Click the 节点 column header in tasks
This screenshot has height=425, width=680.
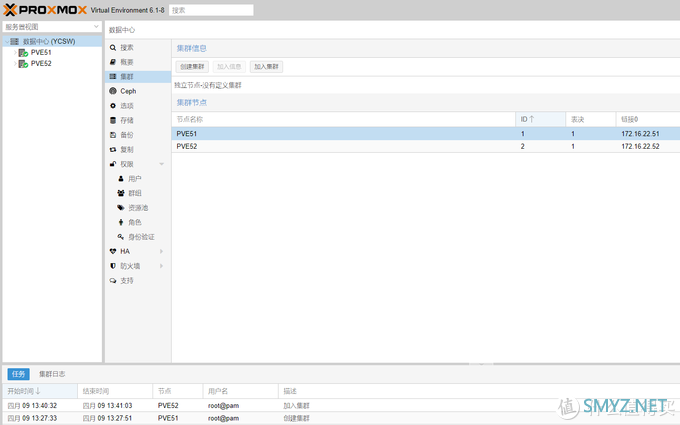tap(178, 391)
